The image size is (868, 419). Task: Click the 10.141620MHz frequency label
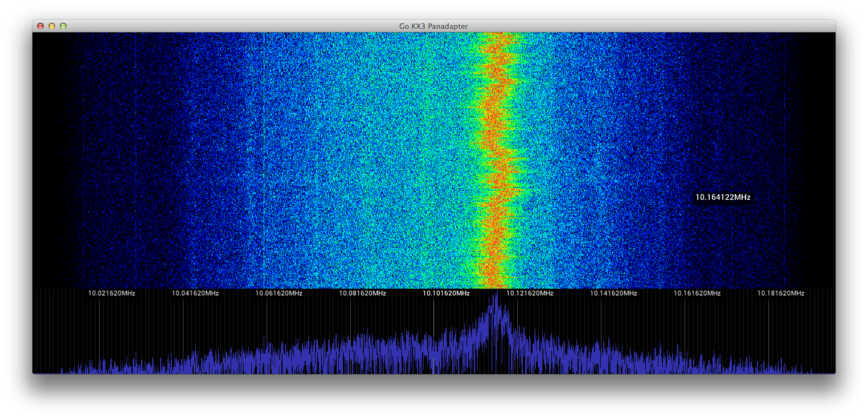tap(613, 293)
